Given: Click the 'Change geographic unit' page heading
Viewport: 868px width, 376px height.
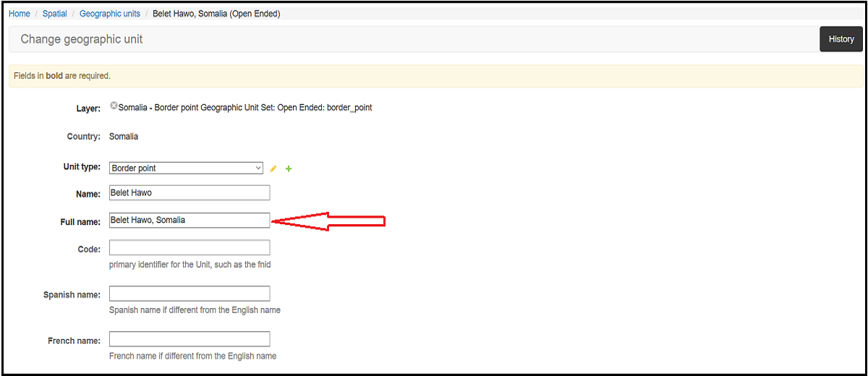Looking at the screenshot, I should tap(82, 39).
